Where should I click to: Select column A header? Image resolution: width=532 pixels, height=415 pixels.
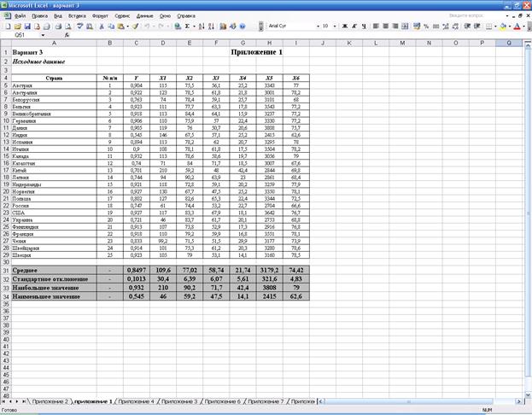tap(54, 43)
